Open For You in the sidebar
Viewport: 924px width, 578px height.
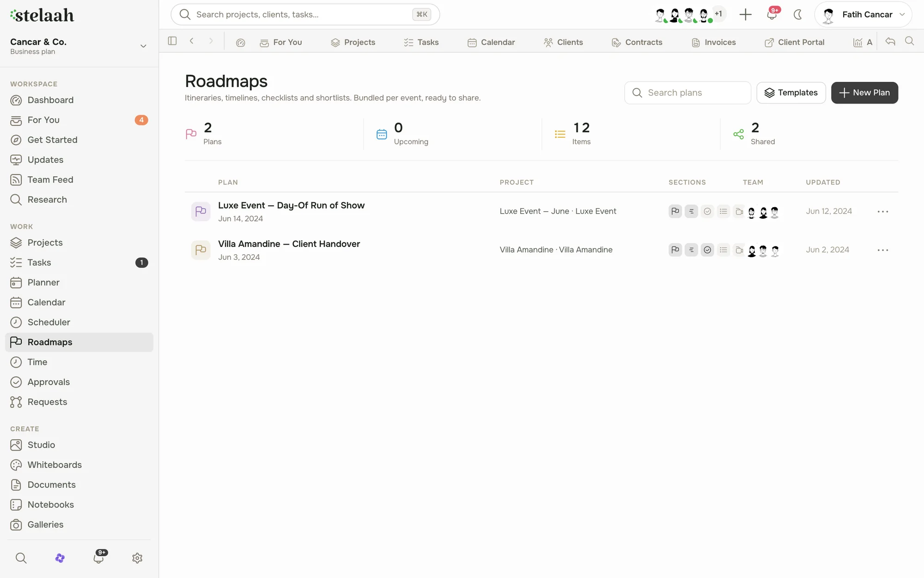(79, 120)
